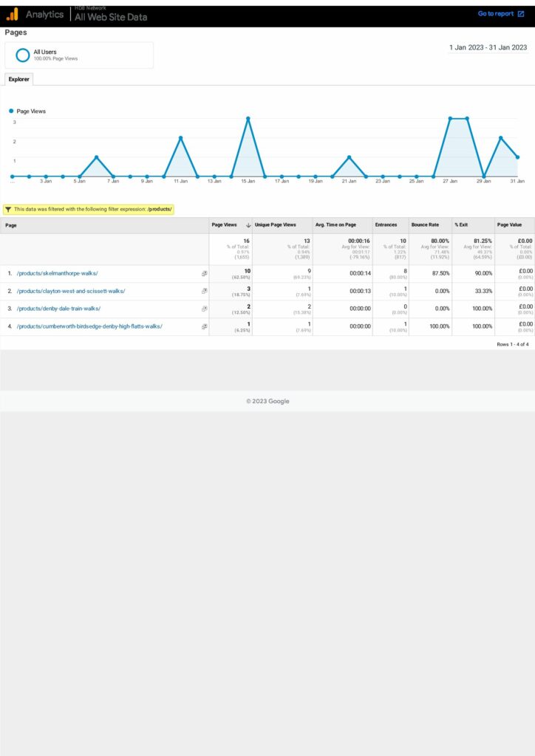Image resolution: width=535 pixels, height=756 pixels.
Task: Click the Go to report link
Action: click(495, 14)
